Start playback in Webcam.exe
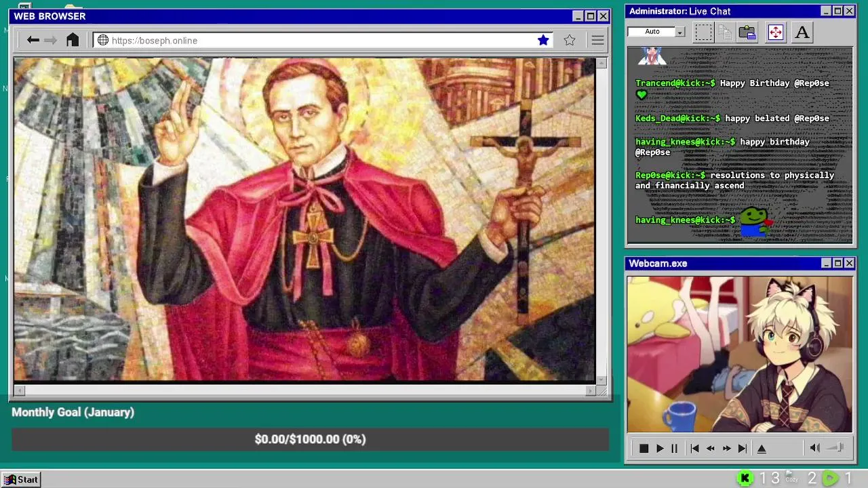 pos(659,448)
